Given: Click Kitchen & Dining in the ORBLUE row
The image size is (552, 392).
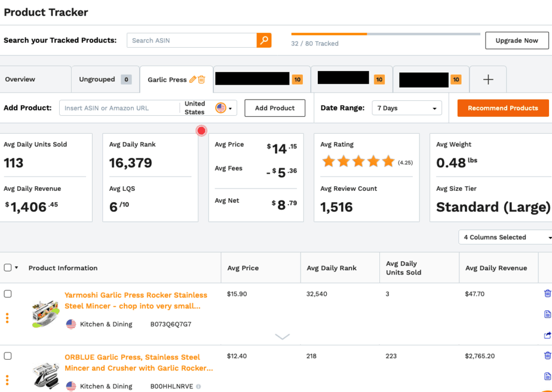Looking at the screenshot, I should click(x=106, y=387).
